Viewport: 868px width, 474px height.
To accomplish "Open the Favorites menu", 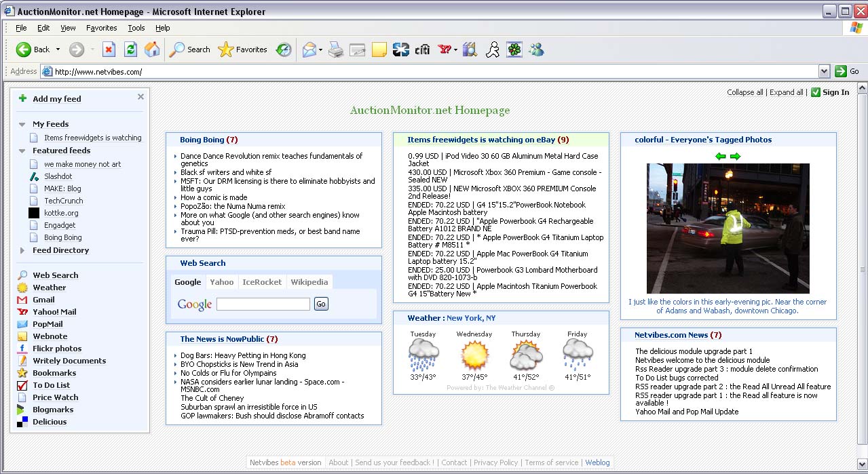I will coord(101,28).
